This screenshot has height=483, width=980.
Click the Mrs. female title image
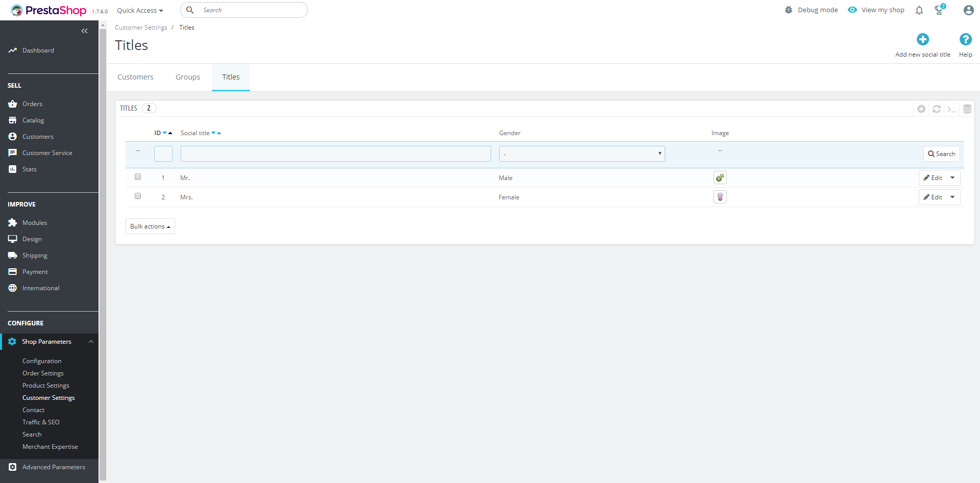(720, 197)
